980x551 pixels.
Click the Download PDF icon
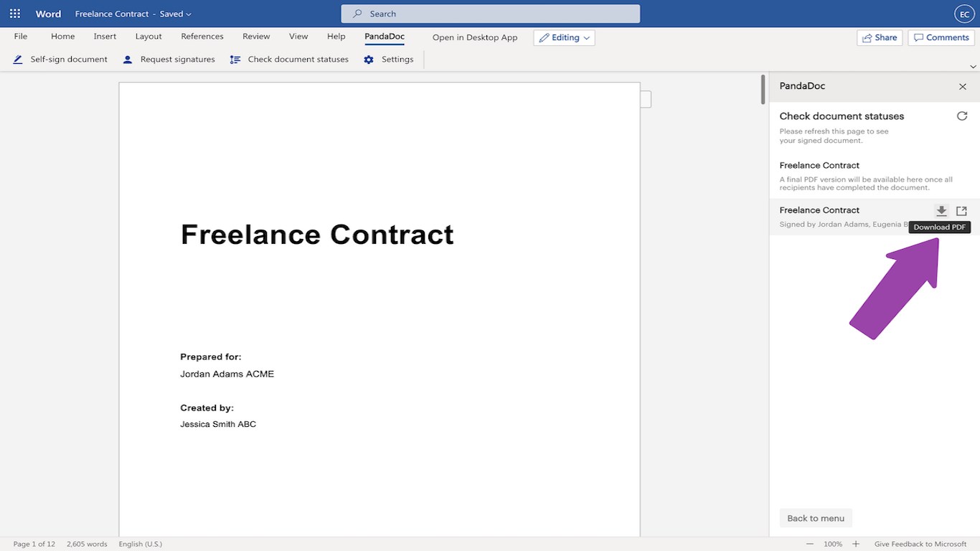tap(941, 211)
